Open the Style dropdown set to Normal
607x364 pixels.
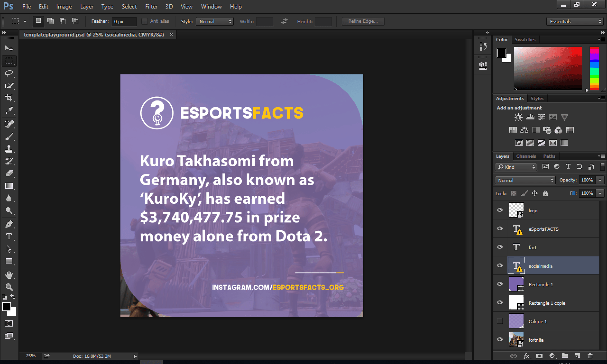tap(215, 22)
